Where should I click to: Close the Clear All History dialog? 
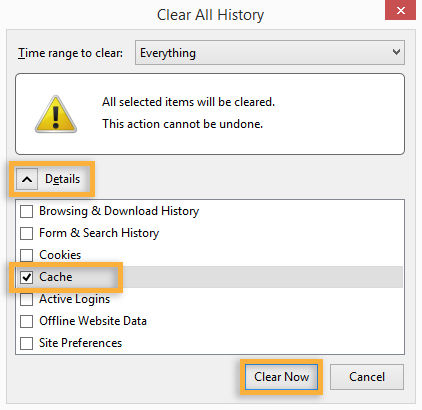pyautogui.click(x=400, y=10)
